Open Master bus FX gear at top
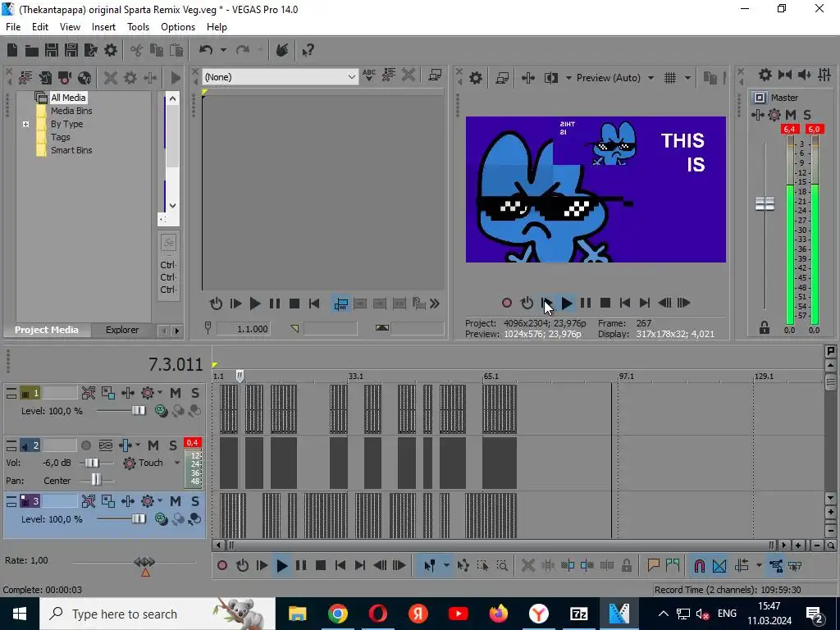The height and width of the screenshot is (630, 840). coord(765,75)
